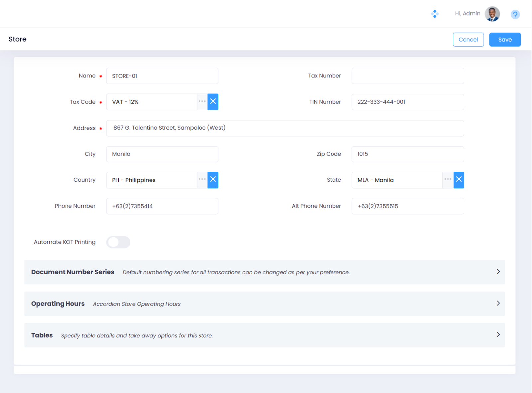Open Tax Code lookup ellipsis
Viewport: 532px width, 393px height.
[x=202, y=102]
